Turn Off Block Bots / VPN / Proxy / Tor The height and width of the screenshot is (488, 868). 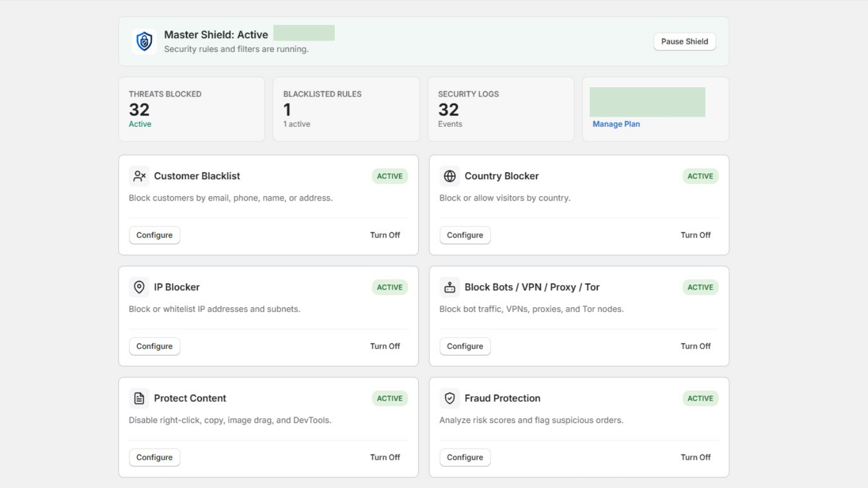(695, 346)
